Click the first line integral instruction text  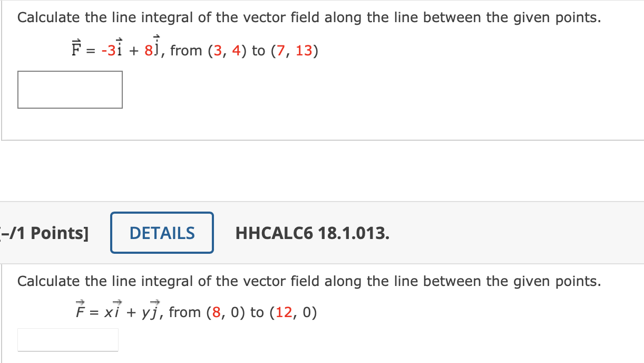[x=309, y=17]
